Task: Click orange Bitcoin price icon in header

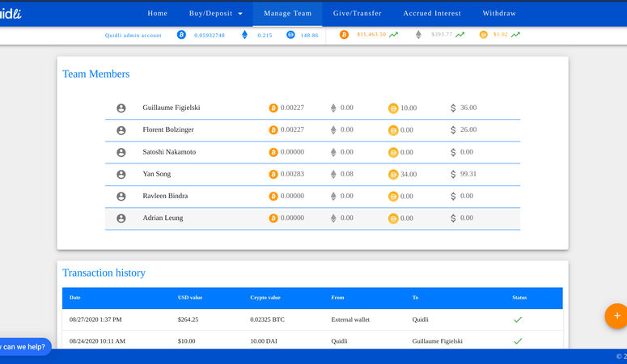Action: [344, 35]
